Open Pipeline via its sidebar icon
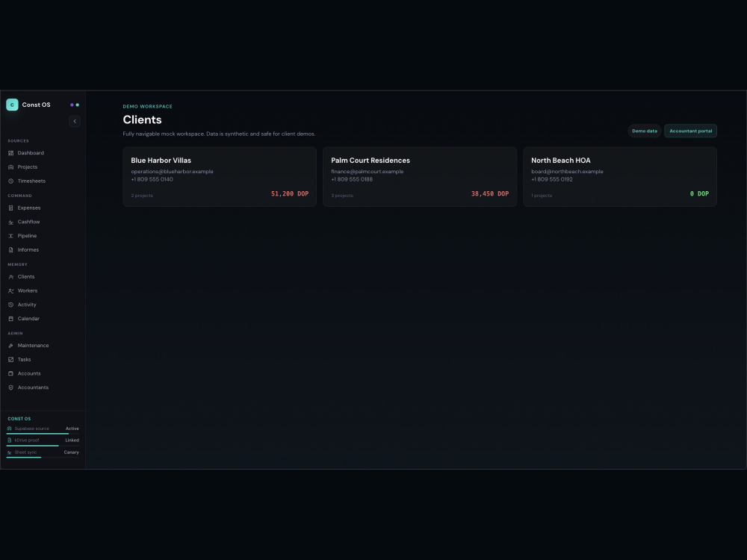747x560 pixels. (11, 236)
